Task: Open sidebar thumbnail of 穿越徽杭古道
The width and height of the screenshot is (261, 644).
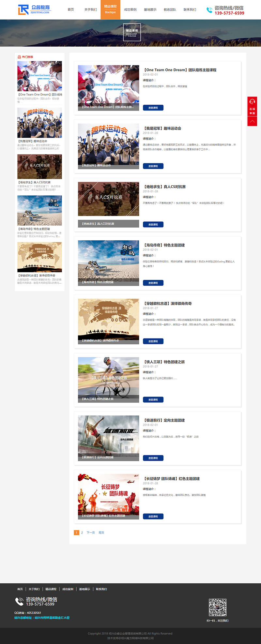Action: (39, 257)
